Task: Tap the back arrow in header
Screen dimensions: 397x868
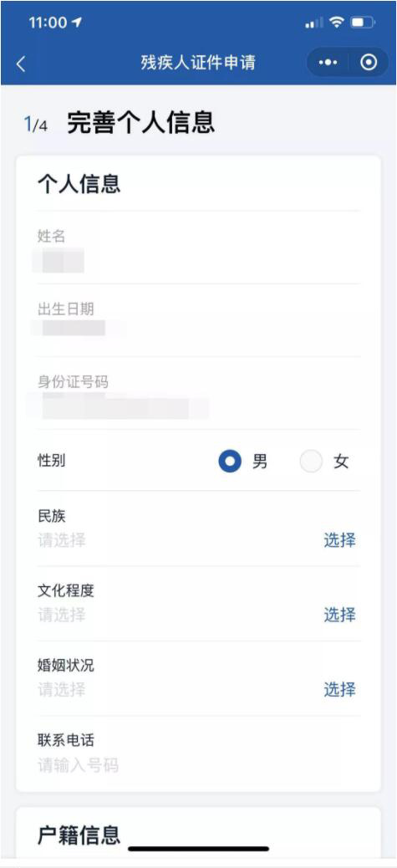Action: [x=21, y=64]
